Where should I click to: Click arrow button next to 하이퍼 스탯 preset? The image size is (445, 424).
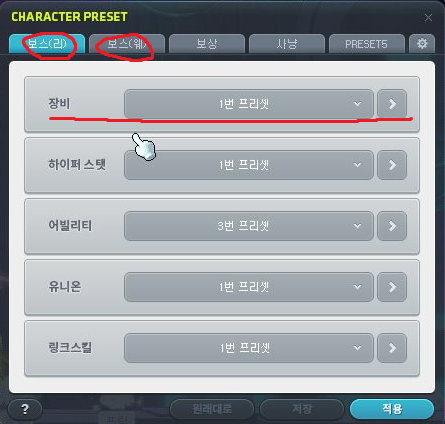tap(392, 165)
